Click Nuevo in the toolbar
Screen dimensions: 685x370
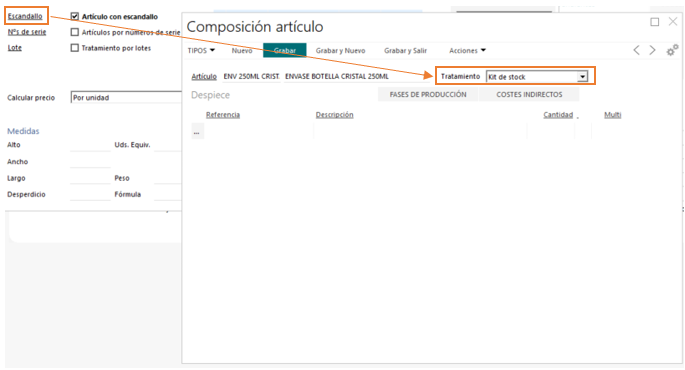242,51
